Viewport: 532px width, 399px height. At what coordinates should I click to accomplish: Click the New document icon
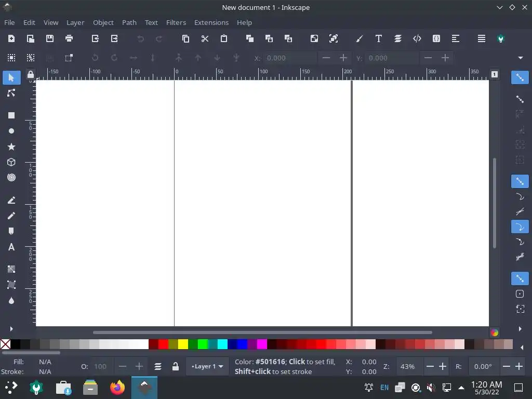(x=11, y=38)
